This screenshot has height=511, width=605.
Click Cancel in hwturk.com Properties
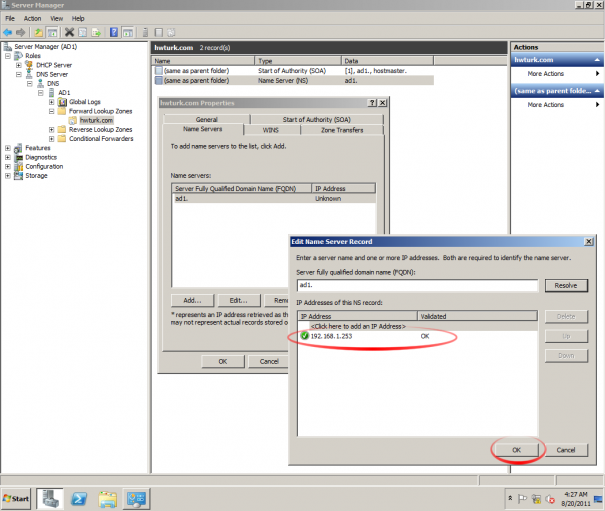pos(269,362)
